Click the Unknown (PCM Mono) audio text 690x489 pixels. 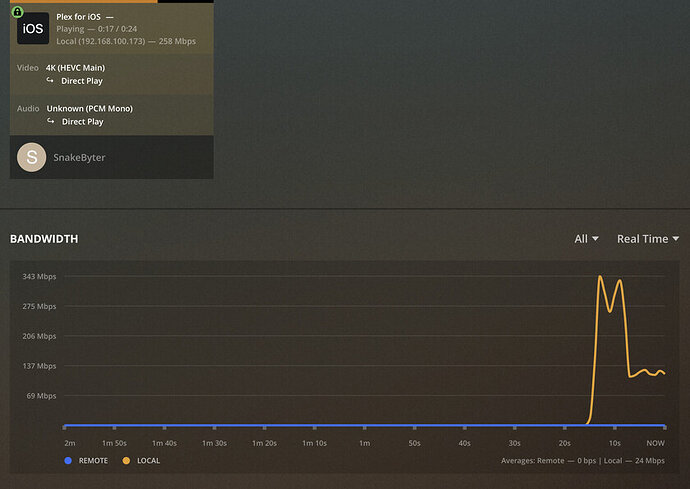tap(90, 108)
